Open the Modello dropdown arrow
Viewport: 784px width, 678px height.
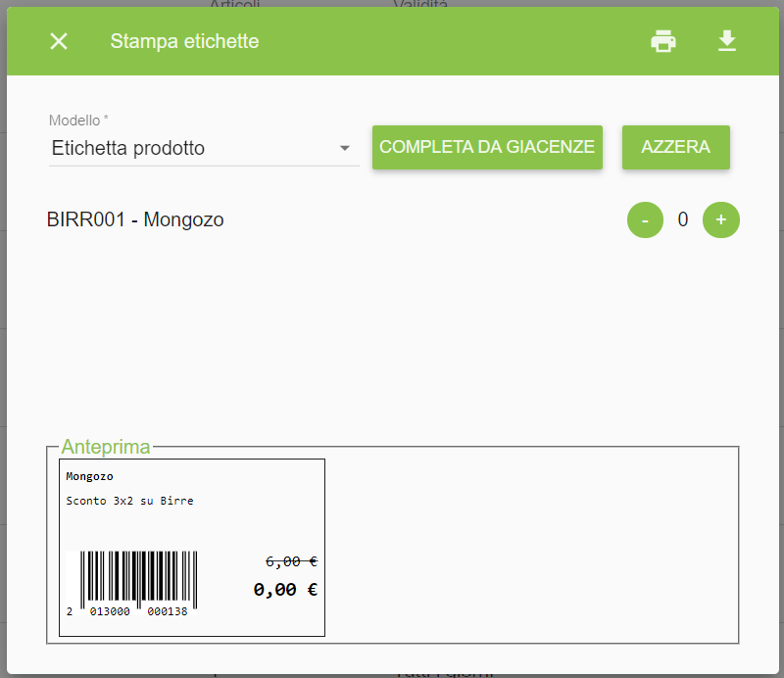pos(345,148)
